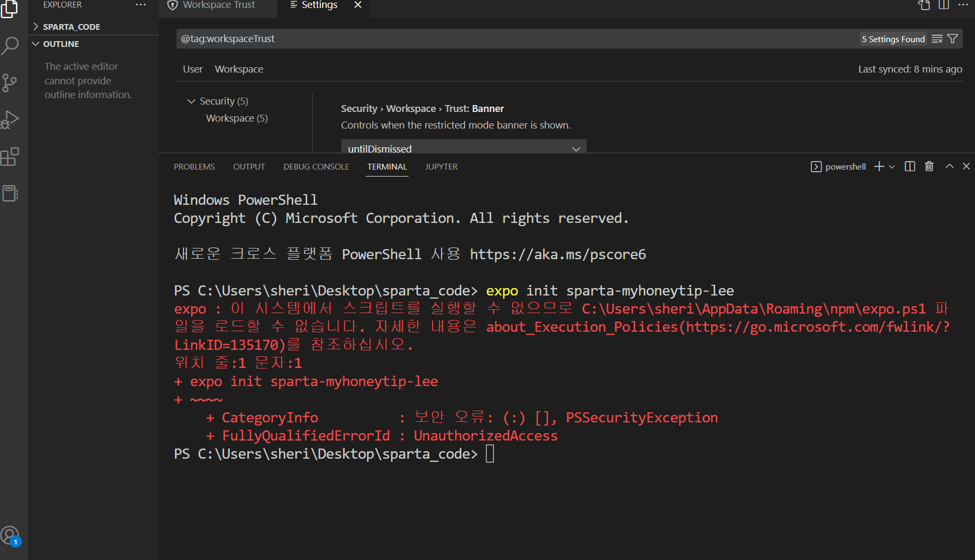975x560 pixels.
Task: Open Explorer views and more actions menu
Action: click(x=141, y=5)
